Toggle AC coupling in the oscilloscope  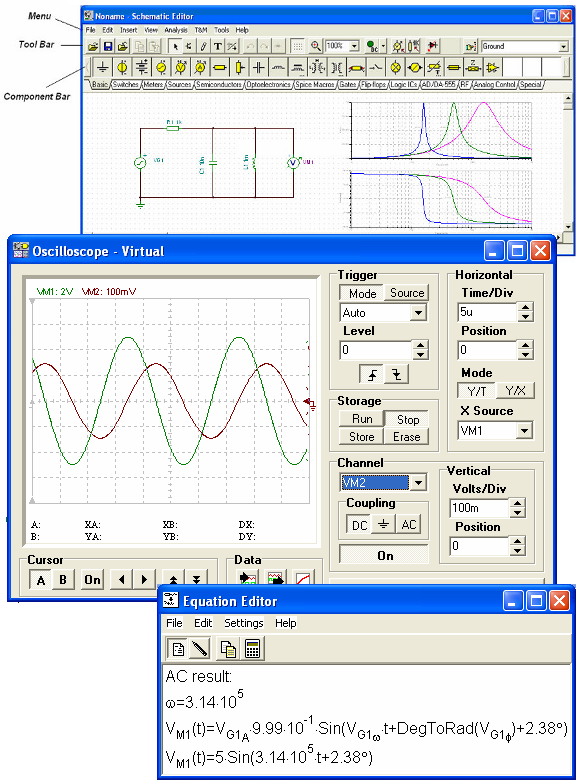[409, 525]
